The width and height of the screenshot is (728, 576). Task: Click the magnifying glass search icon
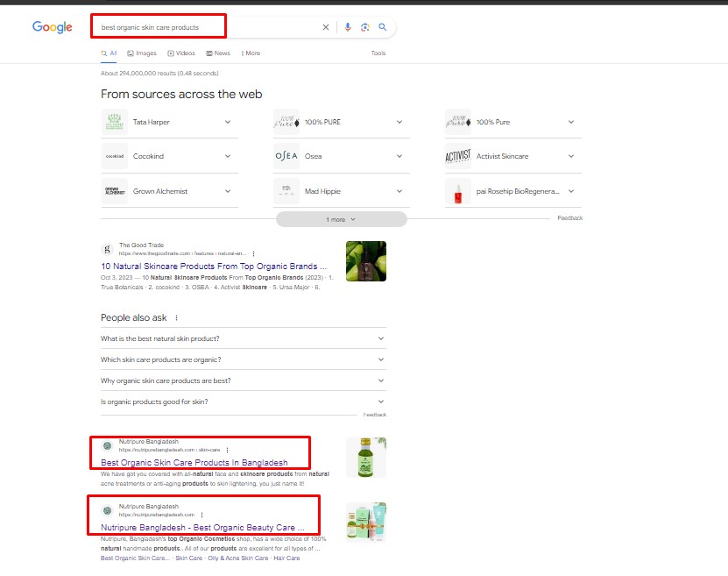click(x=382, y=27)
